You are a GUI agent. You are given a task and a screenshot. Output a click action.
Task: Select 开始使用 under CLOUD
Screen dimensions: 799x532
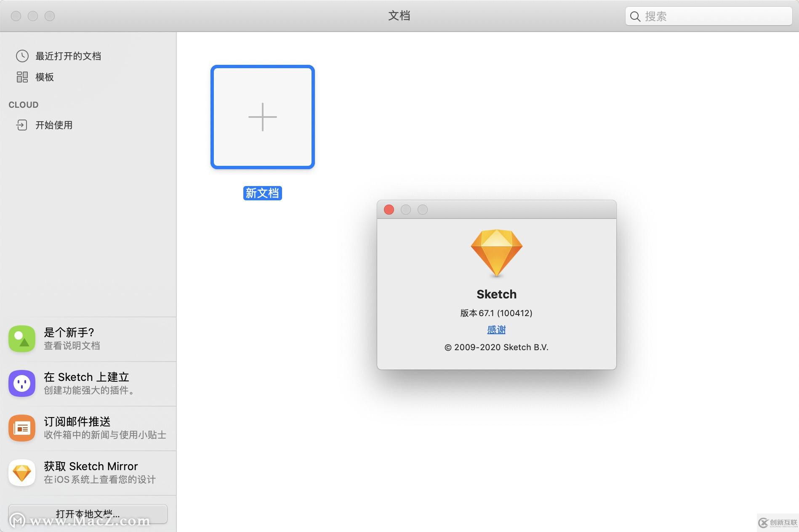tap(53, 125)
